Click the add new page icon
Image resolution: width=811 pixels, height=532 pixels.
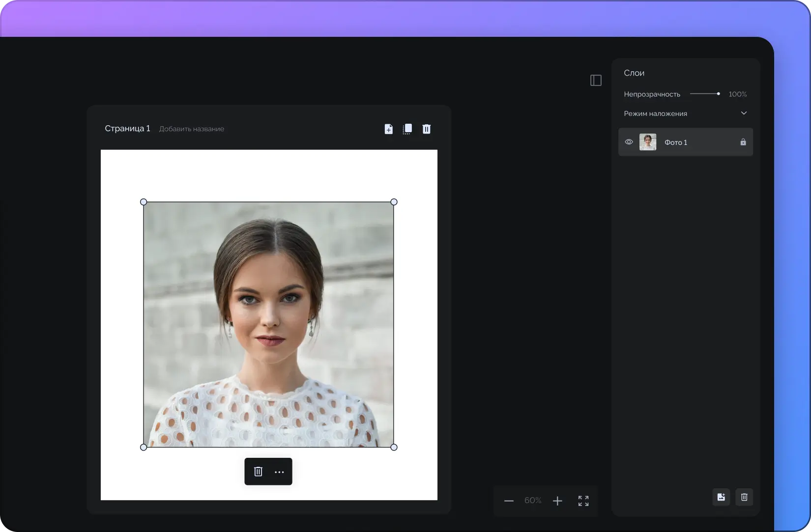[388, 129]
